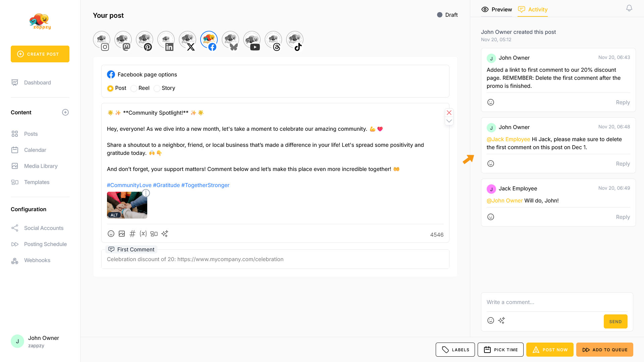
Task: Click the AI assistant sparkle icon in editor
Action: (x=165, y=234)
